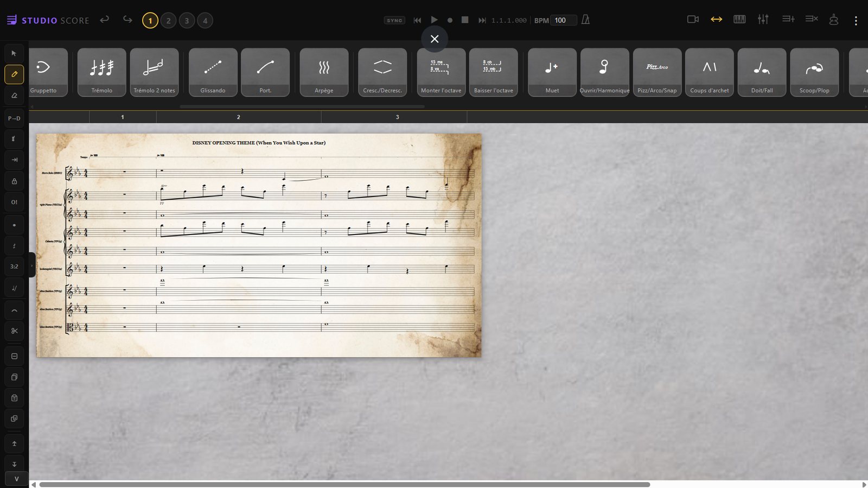Click the Studio Score logo
Viewport: 868px width, 488px height.
[x=48, y=20]
